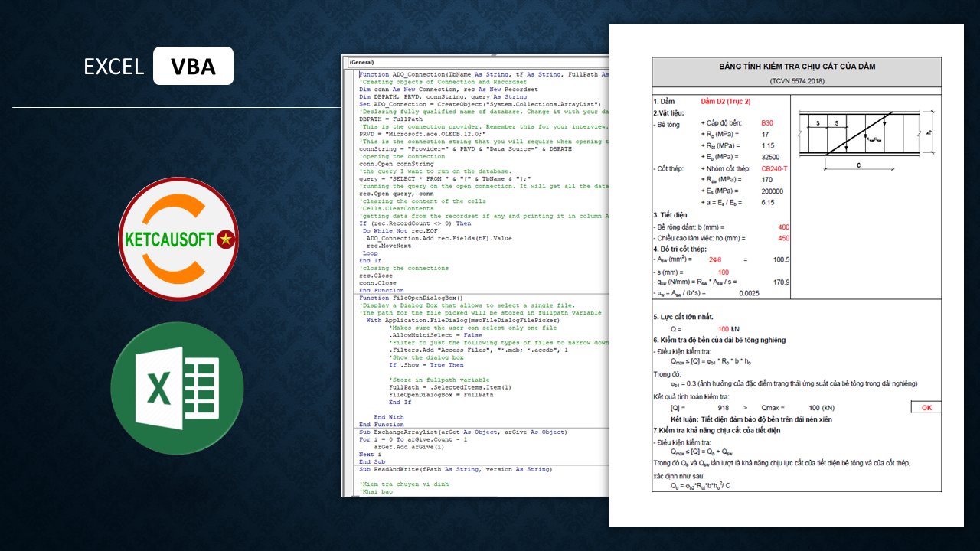Select the working height value 450
980x551 pixels.
coord(783,238)
